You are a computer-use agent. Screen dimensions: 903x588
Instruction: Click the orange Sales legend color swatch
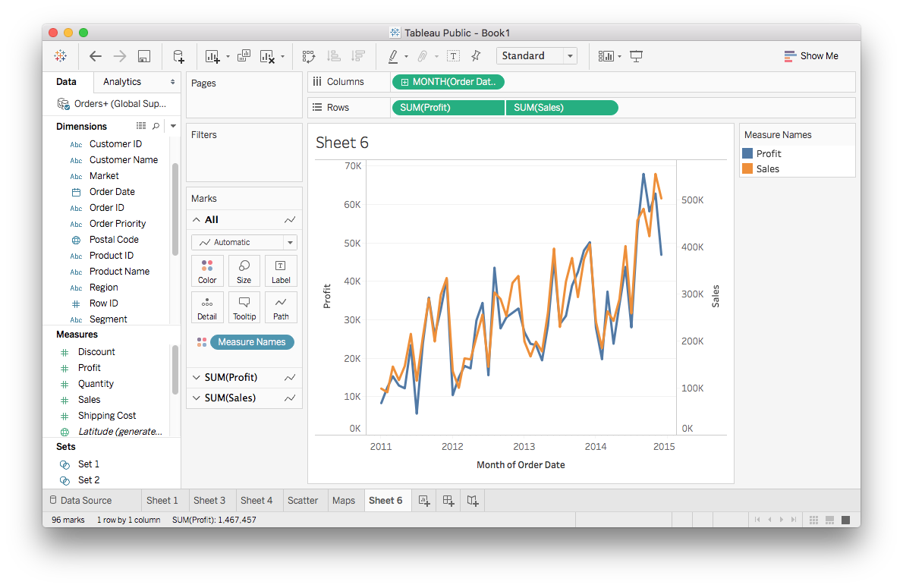pos(747,169)
